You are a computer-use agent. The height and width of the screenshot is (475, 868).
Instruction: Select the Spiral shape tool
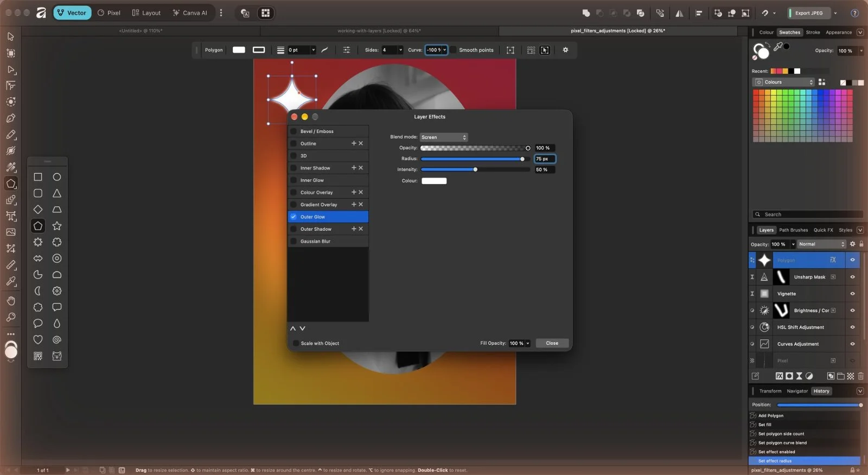pyautogui.click(x=57, y=340)
